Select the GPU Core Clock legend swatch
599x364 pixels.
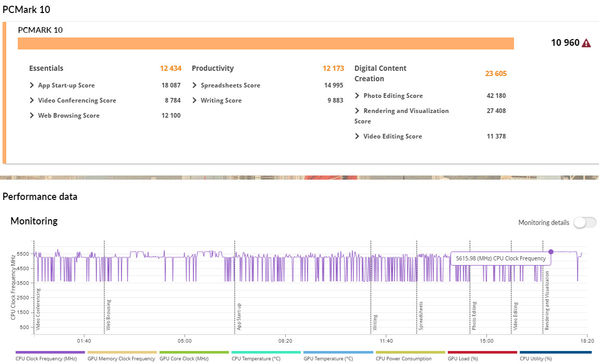(x=194, y=352)
